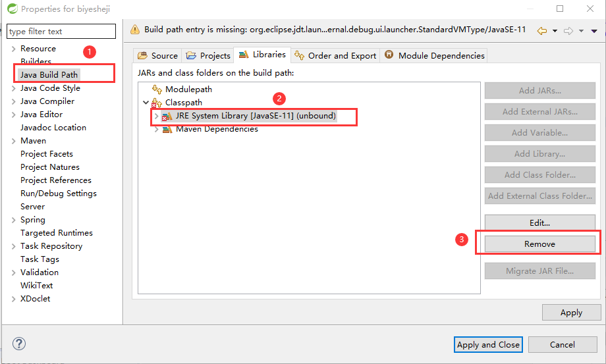Close the Properties dialog window
The image size is (606, 364).
590,9
